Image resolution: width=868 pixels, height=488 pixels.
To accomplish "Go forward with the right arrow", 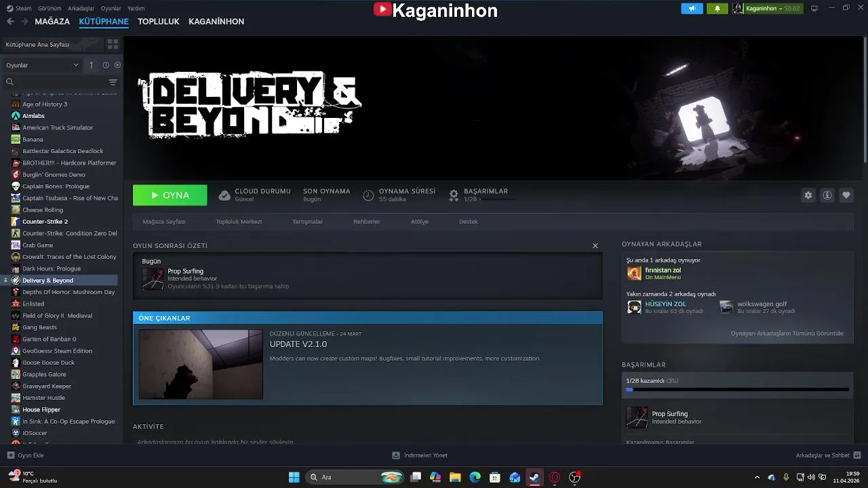I will click(24, 22).
